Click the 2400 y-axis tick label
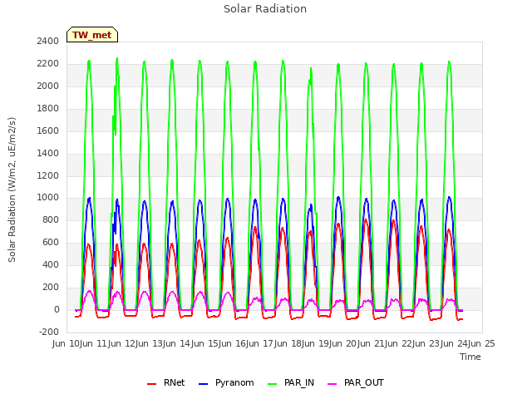 pos(48,41)
